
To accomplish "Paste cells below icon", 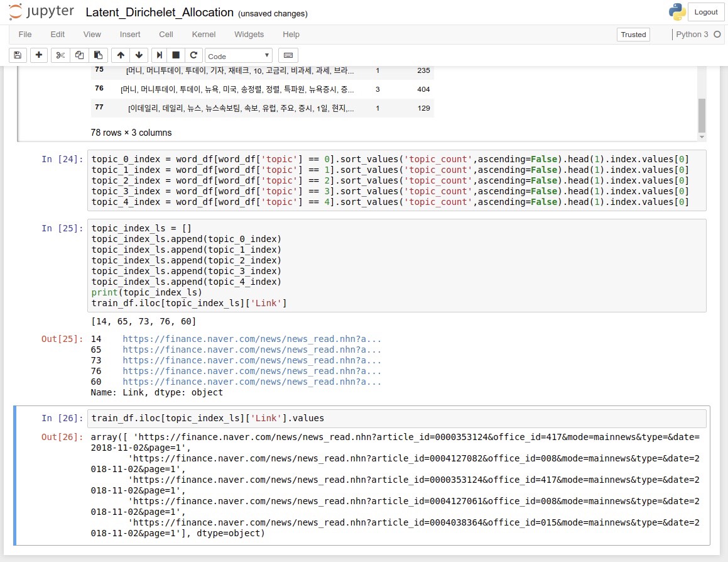I will [x=99, y=55].
